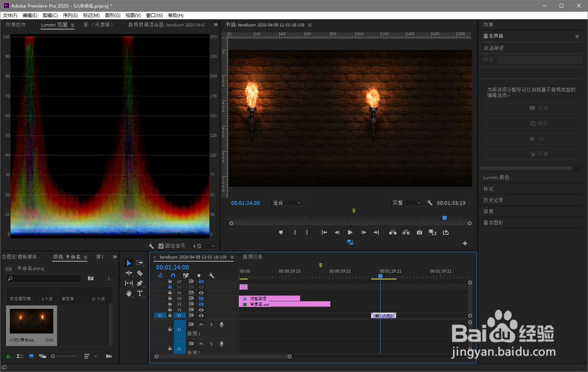Hide the V2 track output
The width and height of the screenshot is (588, 372).
coord(201,310)
